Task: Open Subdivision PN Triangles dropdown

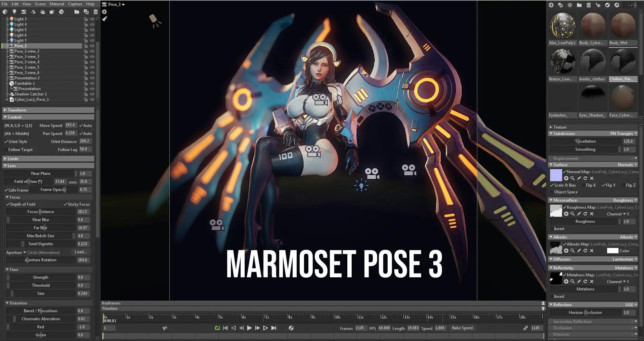Action: tap(624, 133)
